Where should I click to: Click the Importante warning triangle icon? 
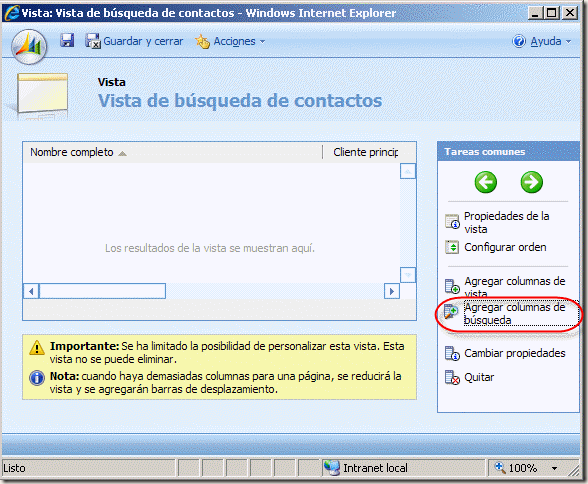37,348
